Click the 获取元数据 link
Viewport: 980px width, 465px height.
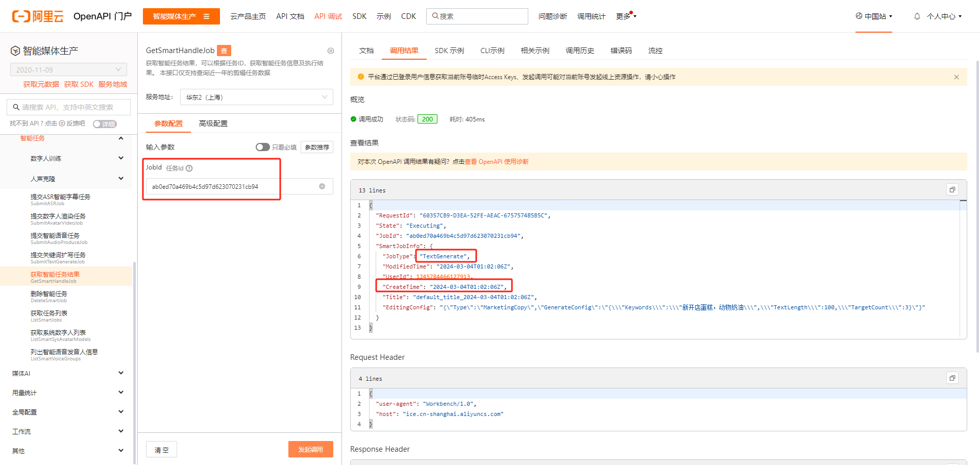tap(41, 84)
